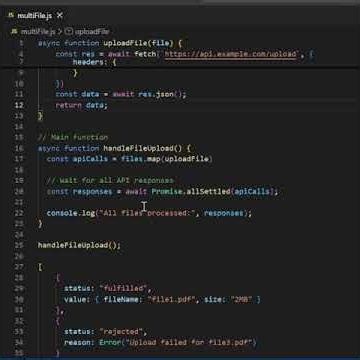The width and height of the screenshot is (360, 360).
Task: Click the '// Wait for all API responses' comment
Action: 110,181
